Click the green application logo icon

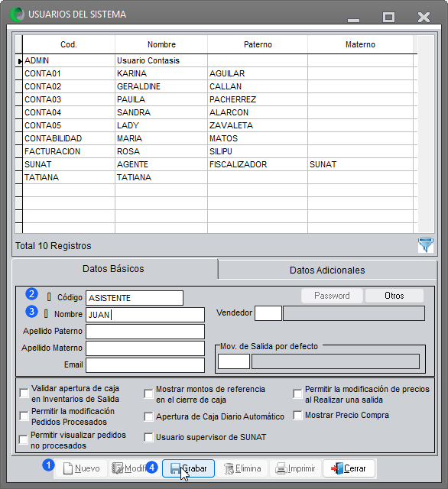pyautogui.click(x=17, y=15)
